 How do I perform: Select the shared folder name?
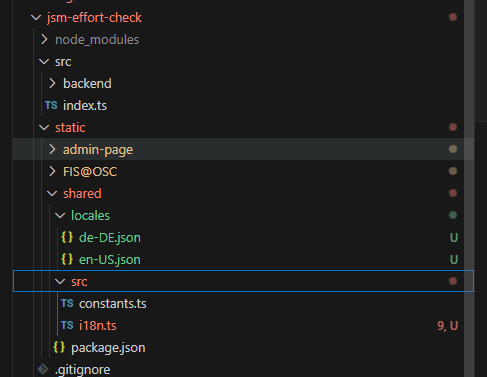(x=82, y=194)
